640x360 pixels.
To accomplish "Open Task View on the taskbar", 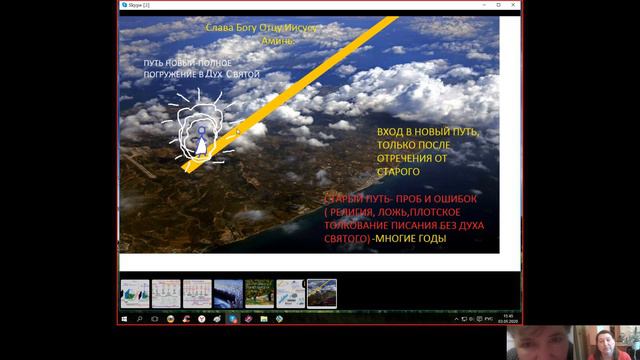I will pyautogui.click(x=155, y=319).
